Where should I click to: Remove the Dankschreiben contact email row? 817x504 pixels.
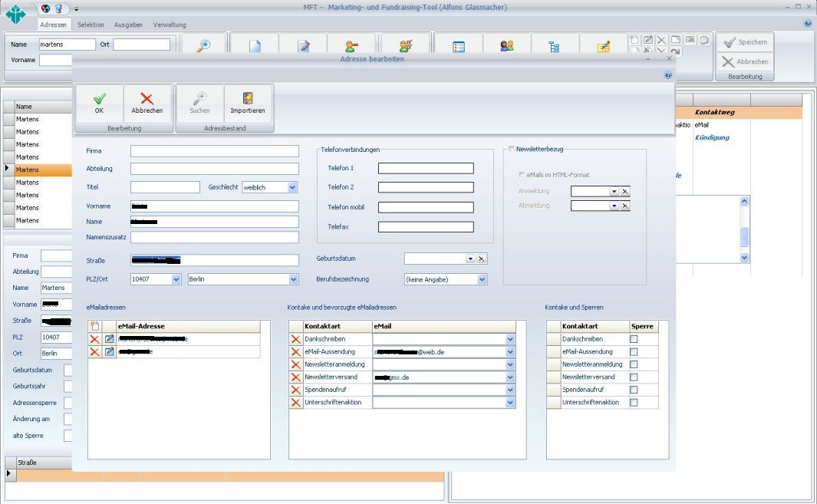point(296,339)
